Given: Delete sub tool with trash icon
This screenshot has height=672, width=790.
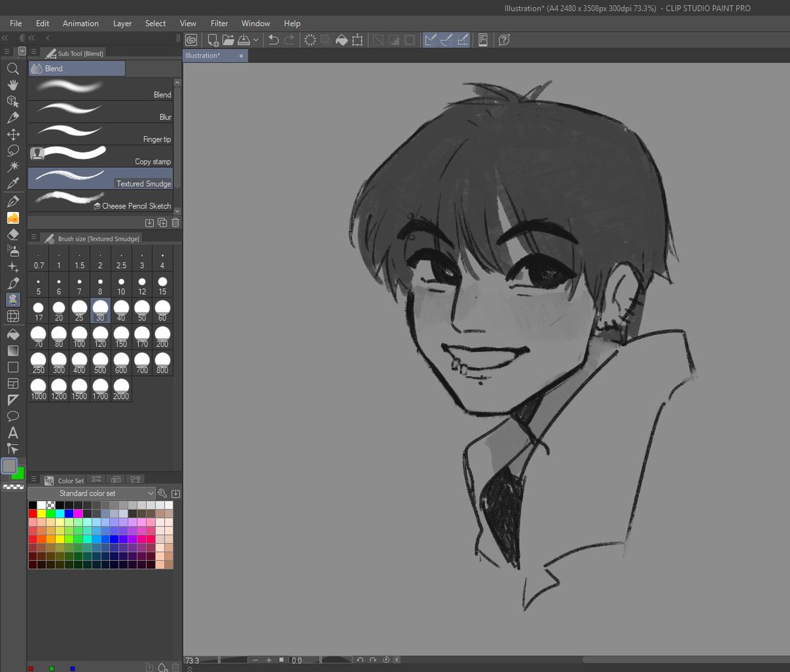Looking at the screenshot, I should 176,222.
